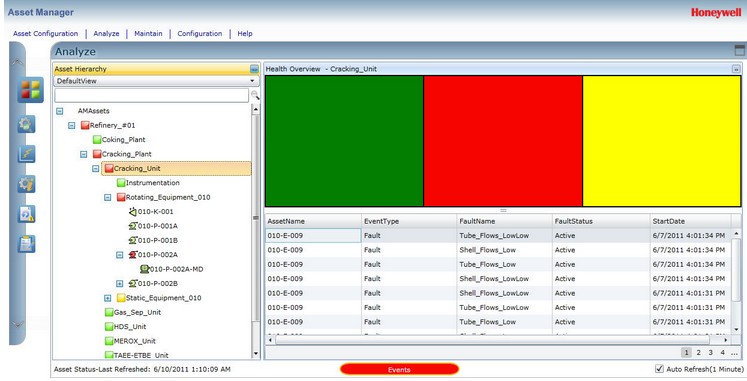This screenshot has width=747, height=381.
Task: Select the 010-P-002A-MD motor asset icon
Action: coord(144,269)
